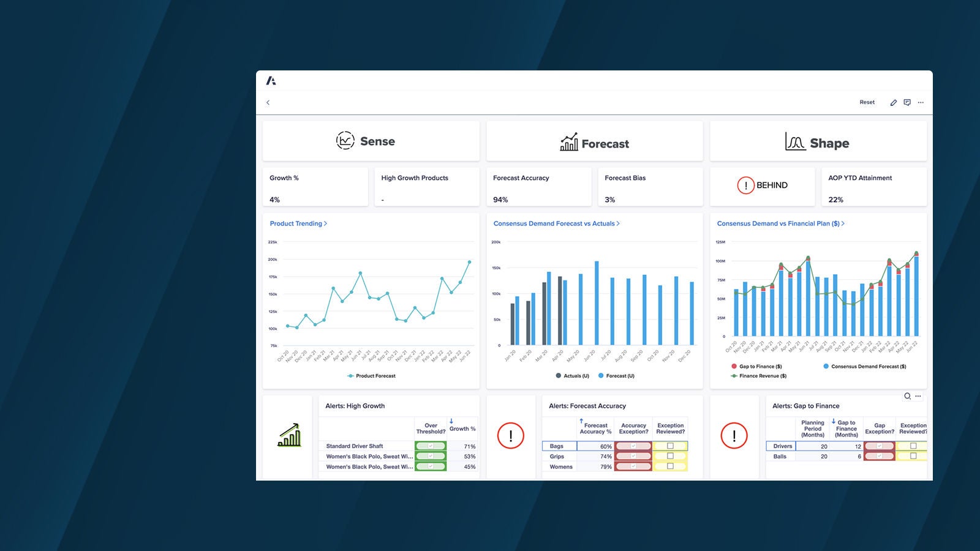
Task: Click the back arrow in the top left
Action: point(268,102)
